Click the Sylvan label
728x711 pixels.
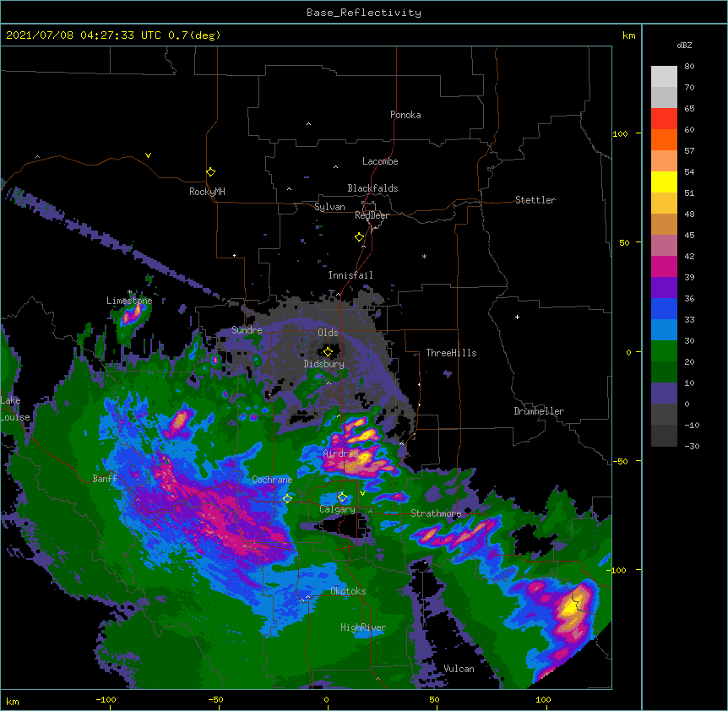tap(329, 207)
